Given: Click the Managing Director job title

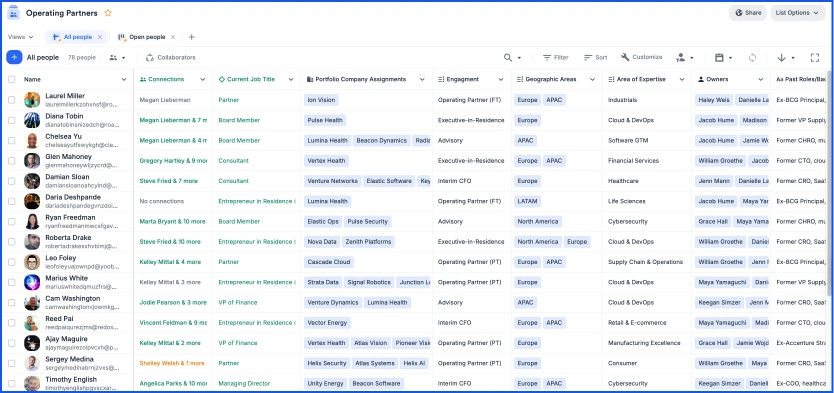Looking at the screenshot, I should (x=244, y=383).
